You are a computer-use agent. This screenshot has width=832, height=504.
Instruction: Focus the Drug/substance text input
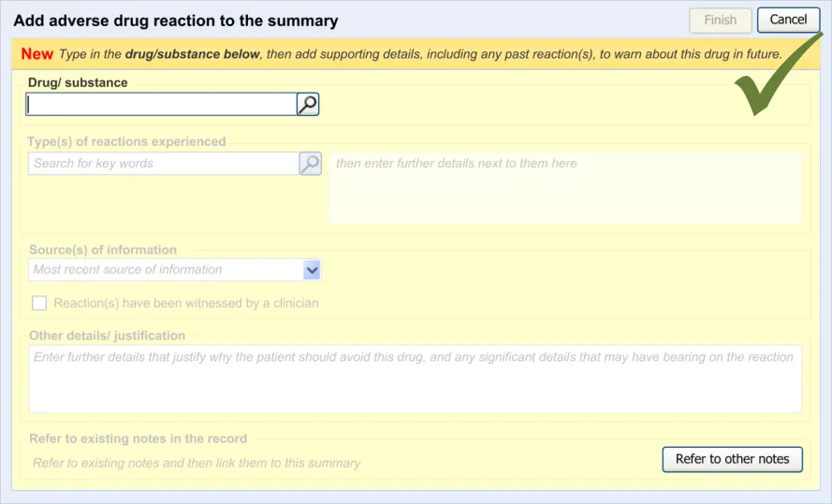(160, 105)
